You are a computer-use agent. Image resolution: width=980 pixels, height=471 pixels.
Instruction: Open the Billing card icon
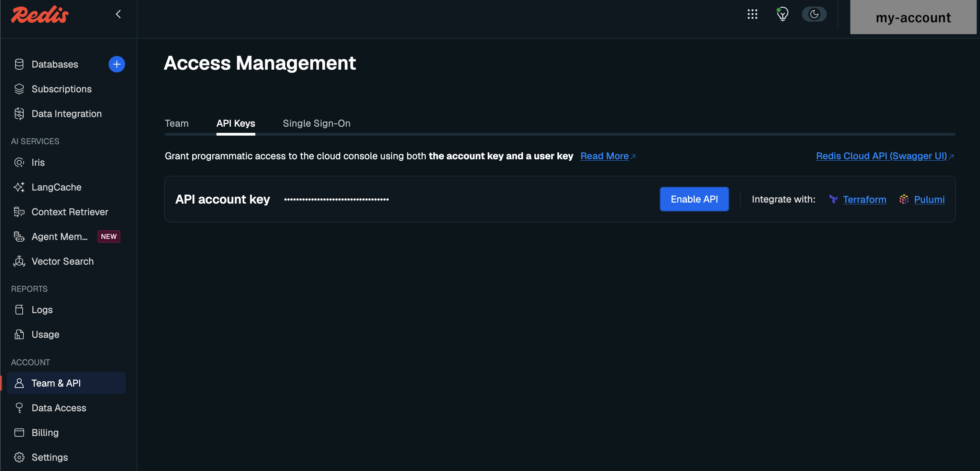19,433
